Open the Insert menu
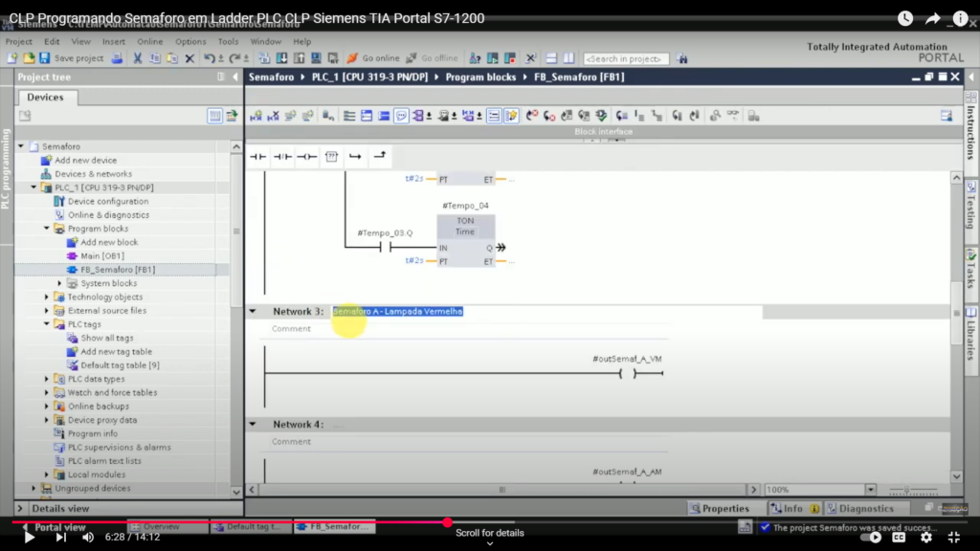 [114, 42]
